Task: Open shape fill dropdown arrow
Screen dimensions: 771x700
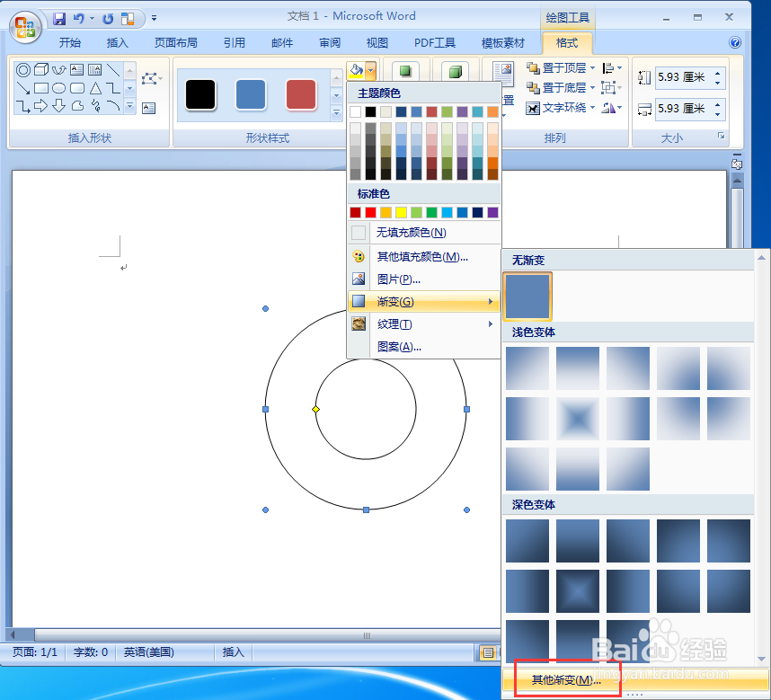Action: pos(371,71)
